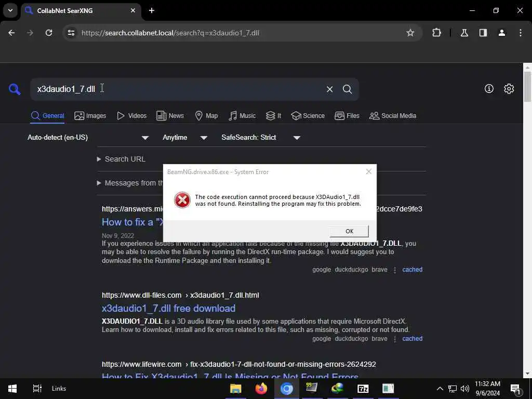Submit search with magnifier button
This screenshot has height=399, width=532.
(x=348, y=89)
